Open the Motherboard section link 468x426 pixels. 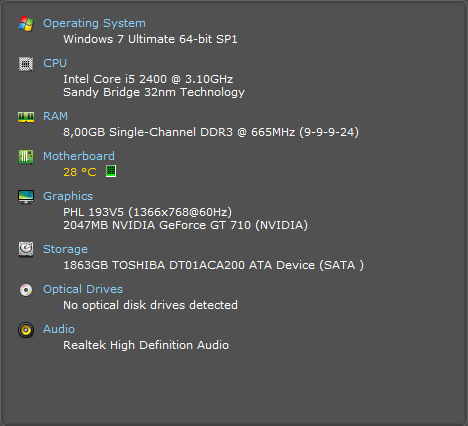pyautogui.click(x=79, y=156)
